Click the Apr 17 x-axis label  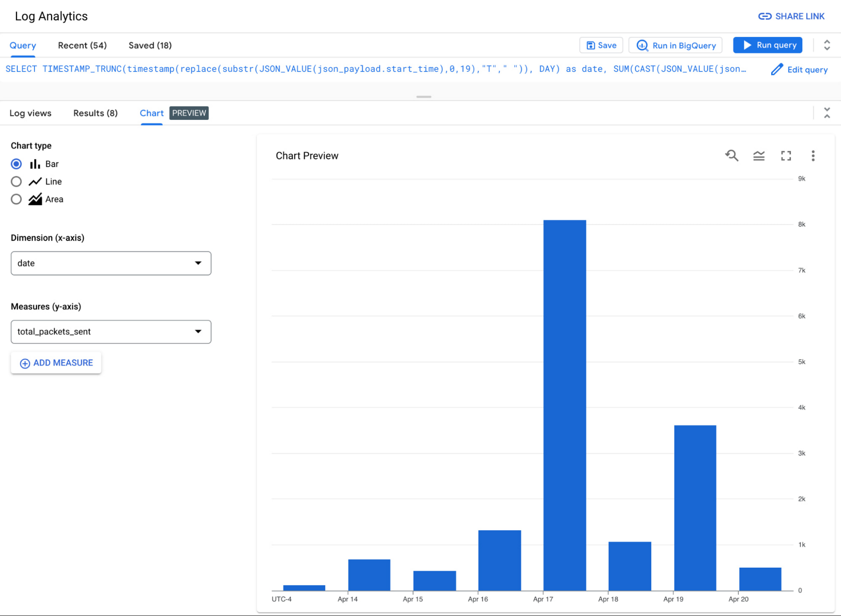[x=543, y=599]
